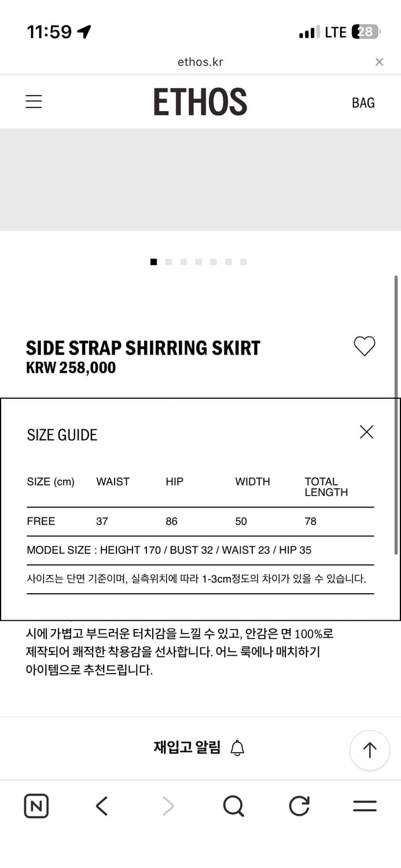Go back with the browser back arrow

pyautogui.click(x=102, y=806)
